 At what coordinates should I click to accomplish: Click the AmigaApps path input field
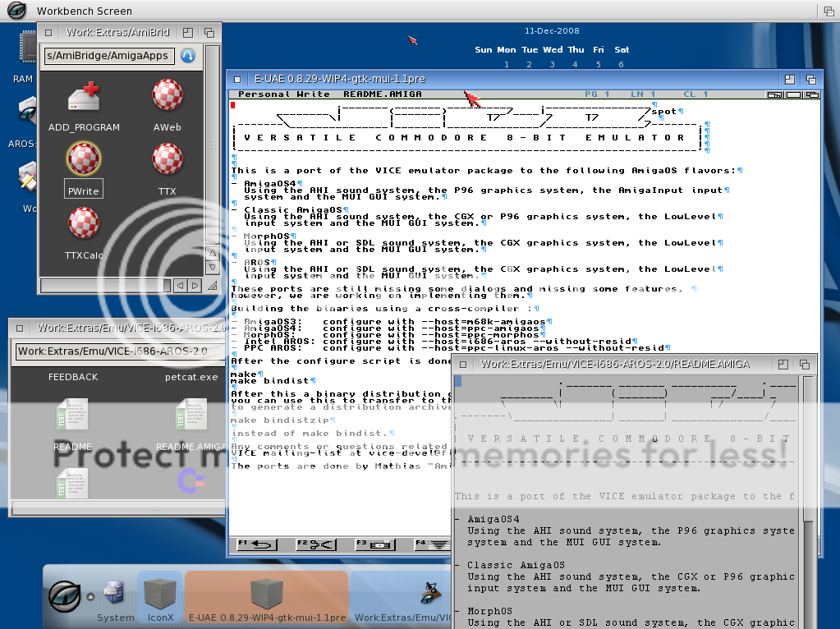pos(109,56)
